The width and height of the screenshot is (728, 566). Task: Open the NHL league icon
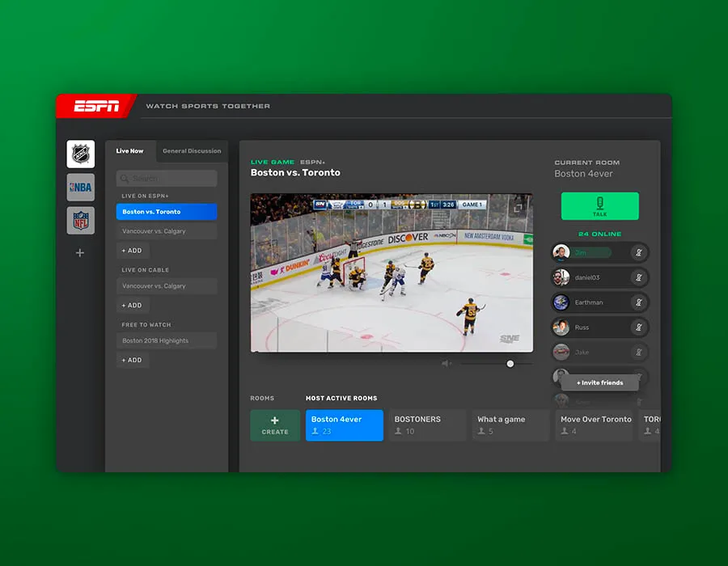[x=80, y=154]
